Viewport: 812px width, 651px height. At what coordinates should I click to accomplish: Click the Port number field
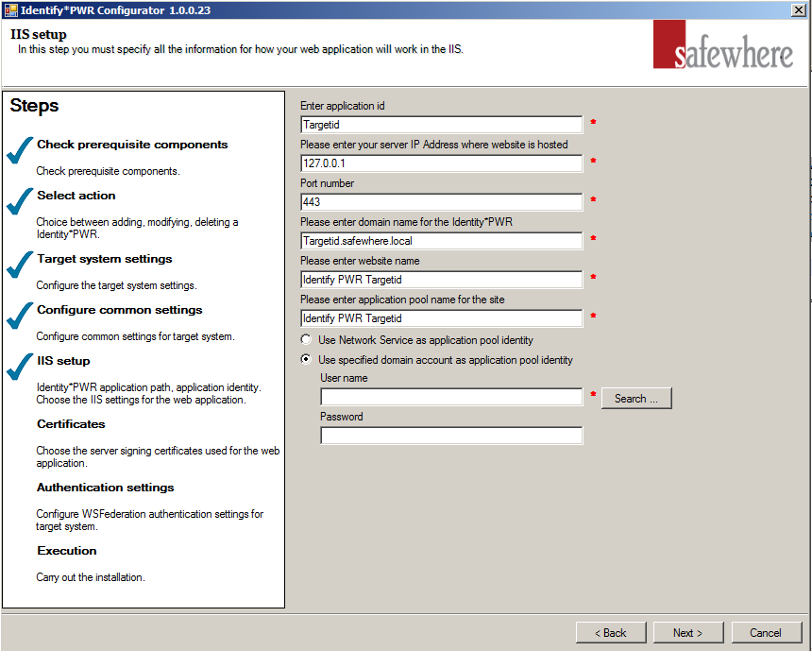click(x=442, y=202)
